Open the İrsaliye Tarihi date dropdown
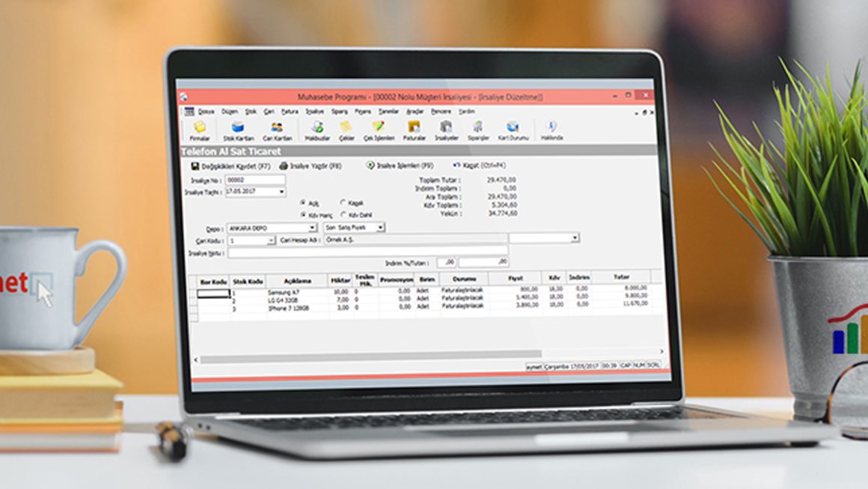The width and height of the screenshot is (868, 489). pyautogui.click(x=281, y=192)
